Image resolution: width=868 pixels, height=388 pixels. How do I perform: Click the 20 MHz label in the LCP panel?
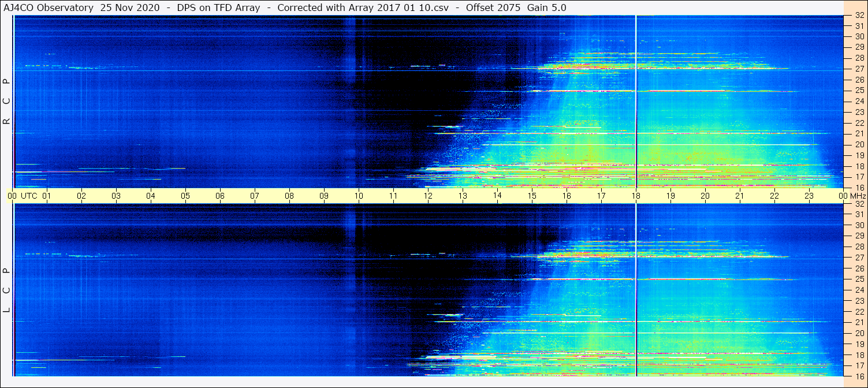coord(859,333)
